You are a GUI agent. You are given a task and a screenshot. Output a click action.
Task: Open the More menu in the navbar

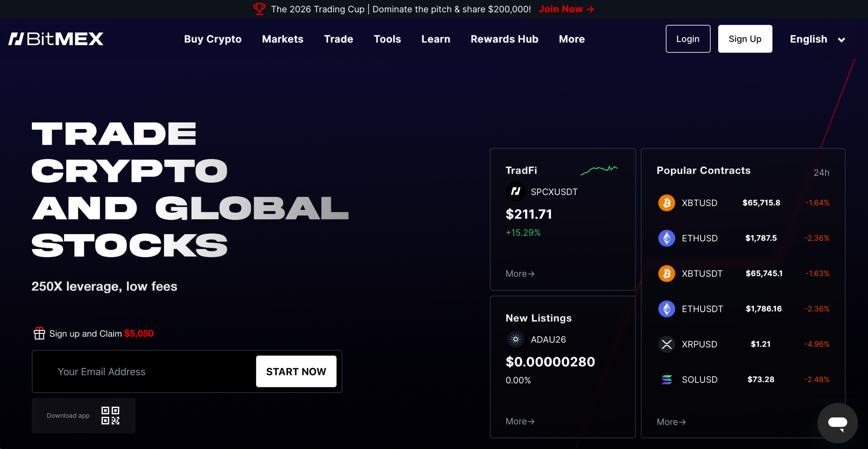[x=572, y=39]
